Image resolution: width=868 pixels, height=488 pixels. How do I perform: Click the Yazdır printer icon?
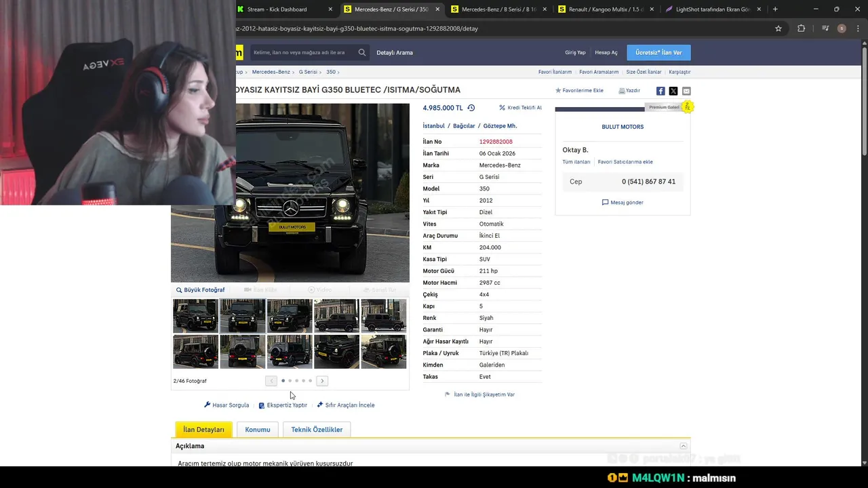click(622, 90)
